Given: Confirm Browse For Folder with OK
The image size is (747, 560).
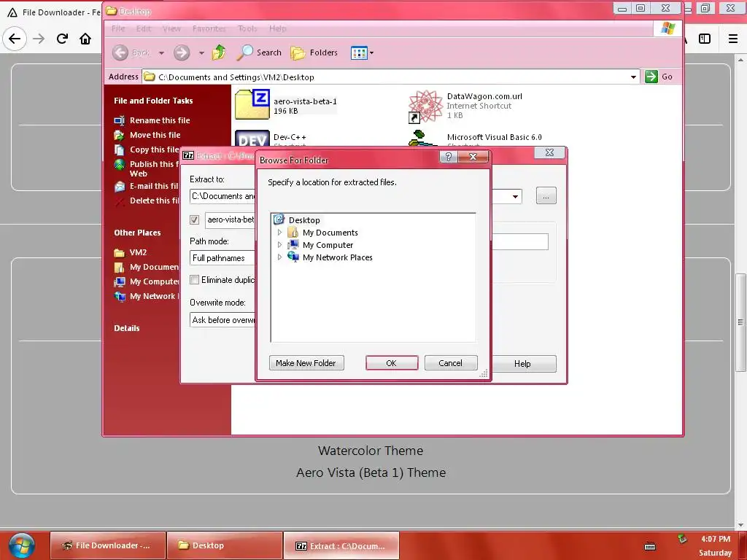Looking at the screenshot, I should pos(392,363).
